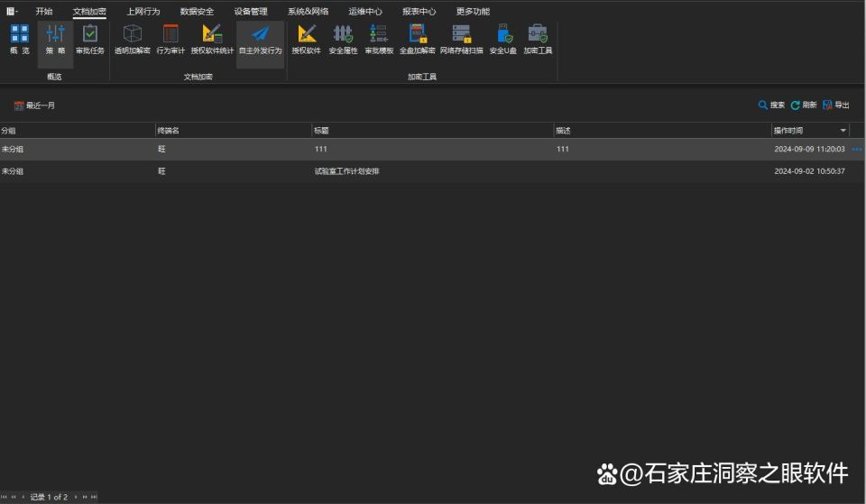Image resolution: width=866 pixels, height=504 pixels.
Task: Switch to the 报表中心 tab
Action: pyautogui.click(x=419, y=11)
